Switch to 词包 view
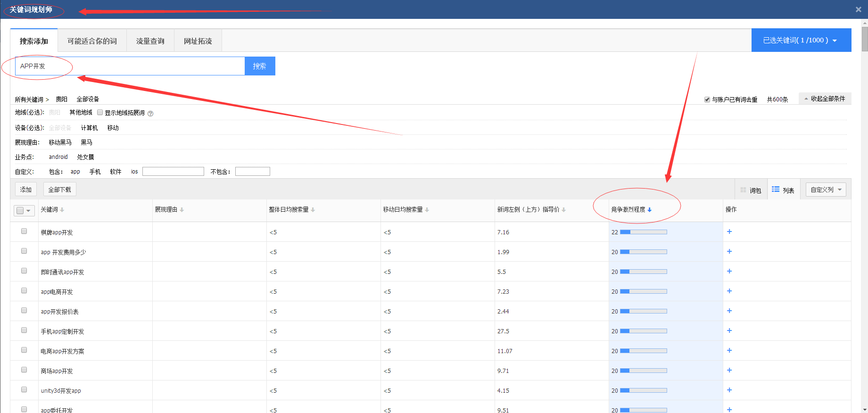 (x=751, y=190)
